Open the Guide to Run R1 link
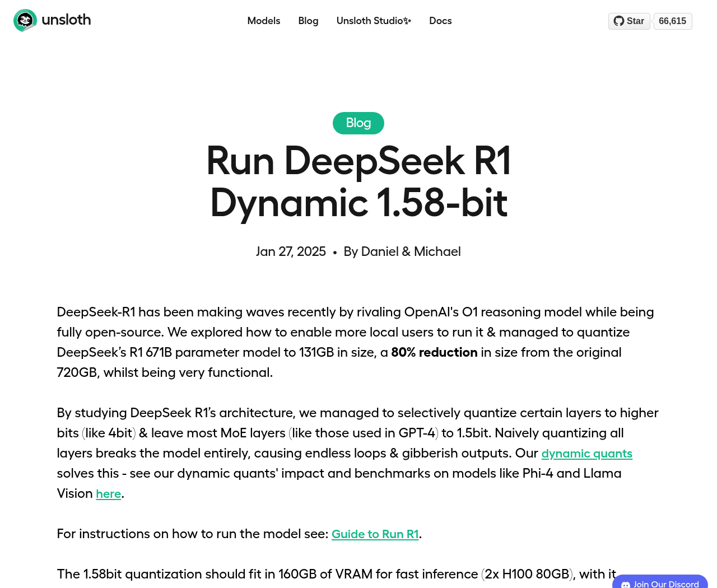 [375, 534]
